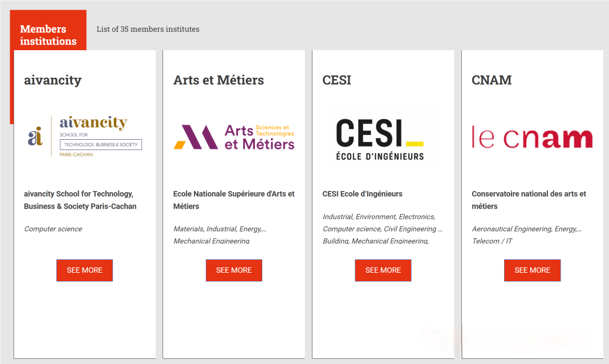
Task: Click aivancity School for Technology description
Action: (80, 200)
